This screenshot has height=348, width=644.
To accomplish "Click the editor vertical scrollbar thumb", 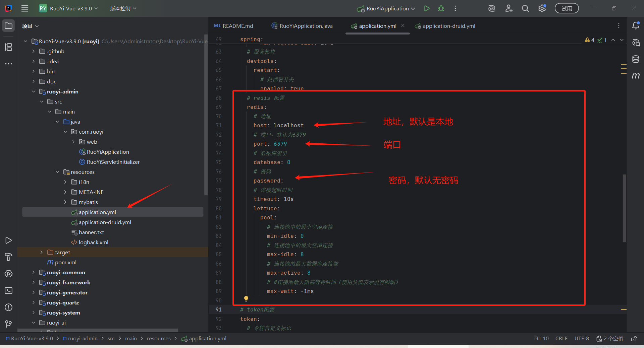I will point(624,208).
